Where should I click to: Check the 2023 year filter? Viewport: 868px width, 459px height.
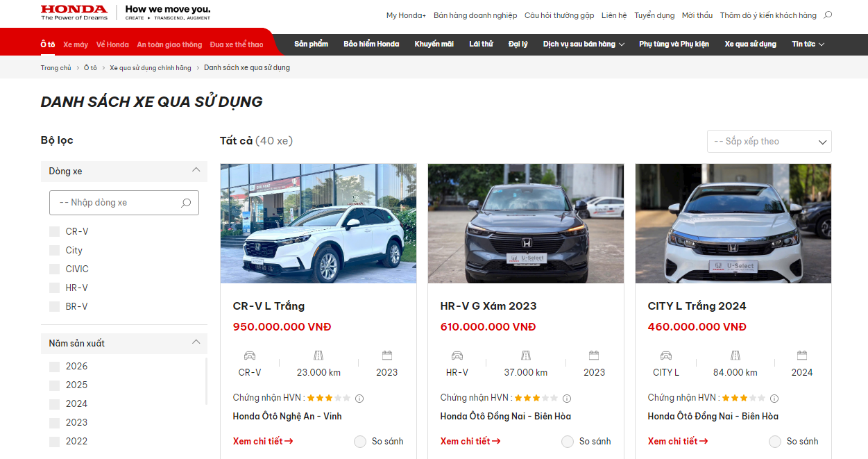(x=54, y=422)
